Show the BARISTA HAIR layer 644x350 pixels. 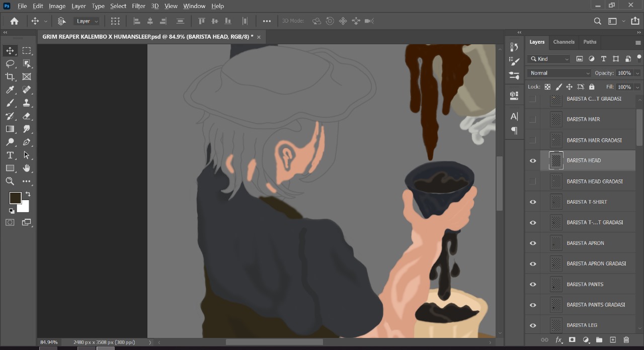coord(533,120)
